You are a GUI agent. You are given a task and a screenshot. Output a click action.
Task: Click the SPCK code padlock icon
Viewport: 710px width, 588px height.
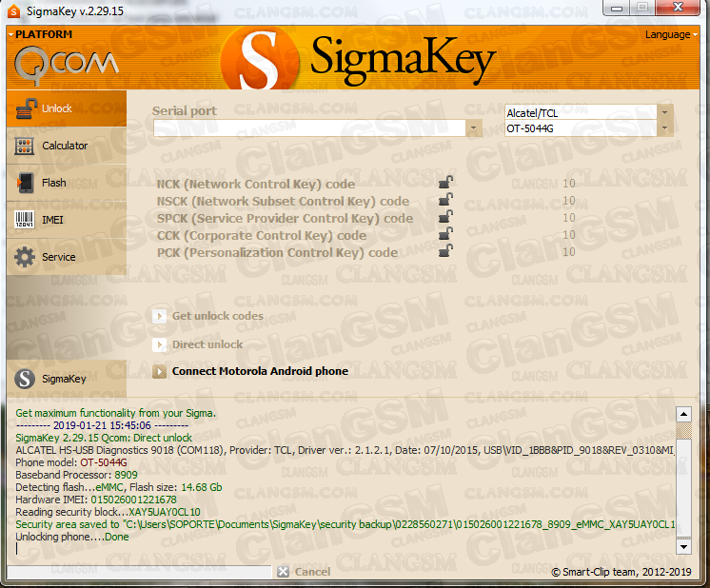[445, 216]
